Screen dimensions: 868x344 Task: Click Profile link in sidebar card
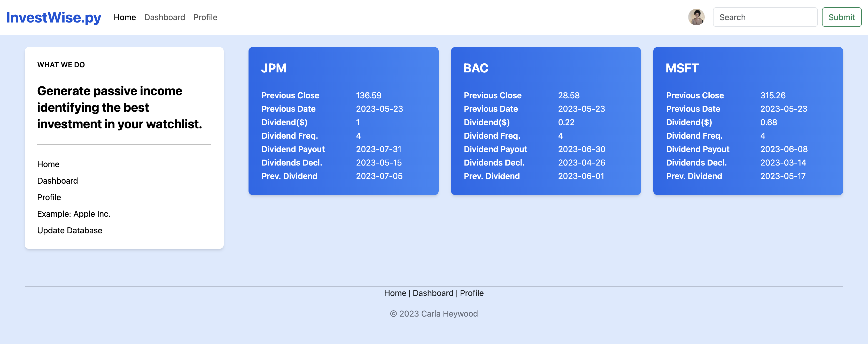tap(49, 197)
